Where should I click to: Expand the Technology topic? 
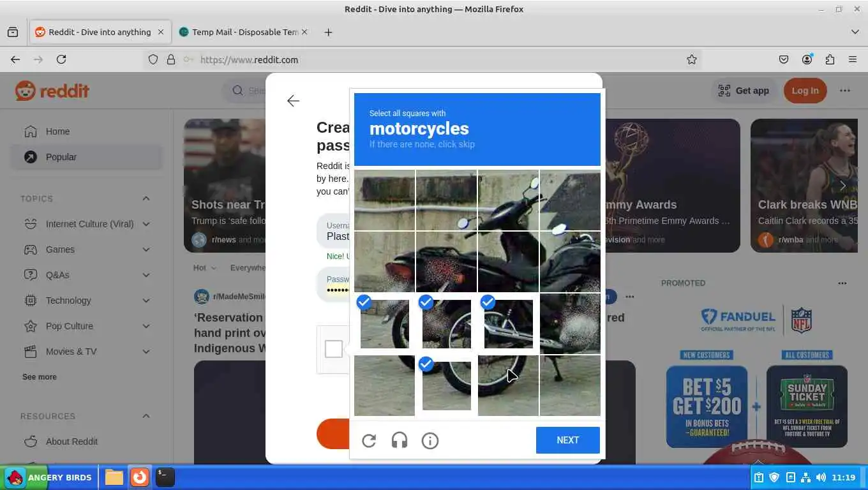(x=146, y=301)
